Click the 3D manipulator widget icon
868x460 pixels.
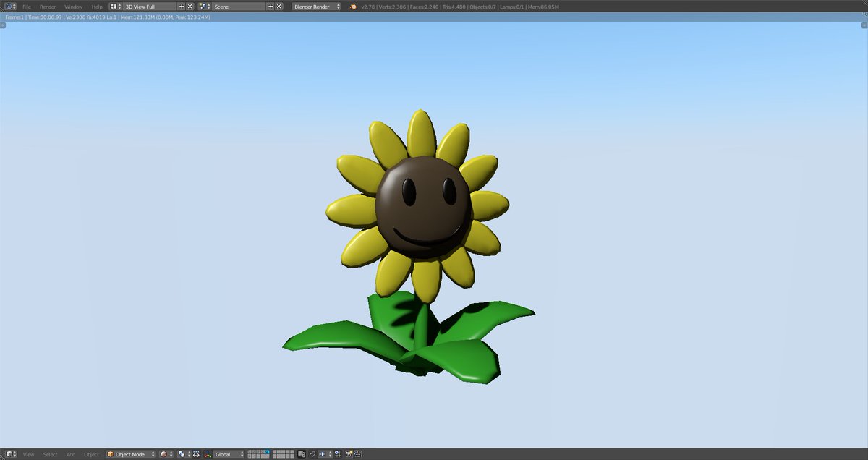pyautogui.click(x=195, y=454)
